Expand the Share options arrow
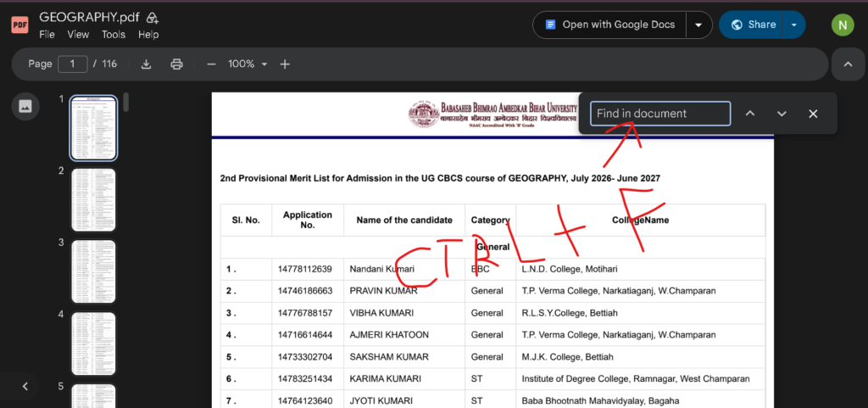Viewport: 868px width, 408px height. point(794,25)
